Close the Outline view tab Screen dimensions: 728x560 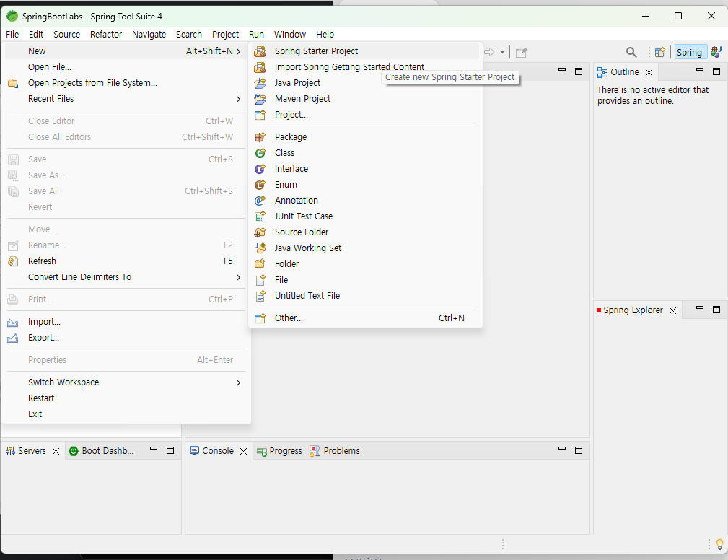649,72
